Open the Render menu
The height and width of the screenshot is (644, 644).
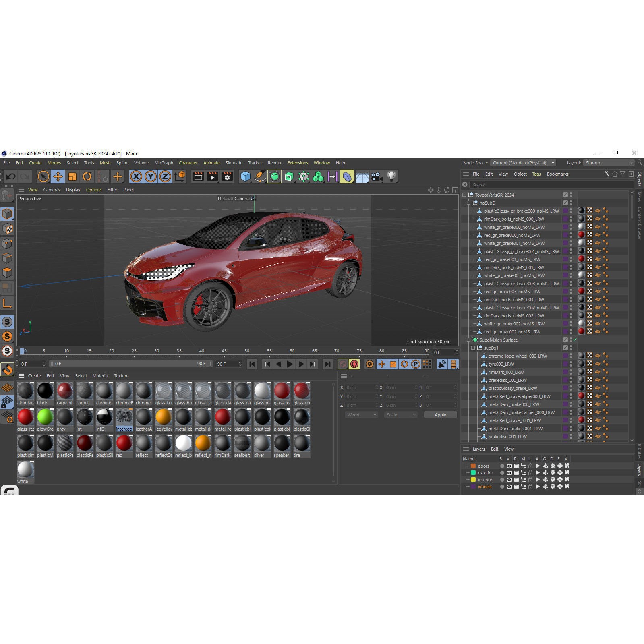pyautogui.click(x=275, y=163)
